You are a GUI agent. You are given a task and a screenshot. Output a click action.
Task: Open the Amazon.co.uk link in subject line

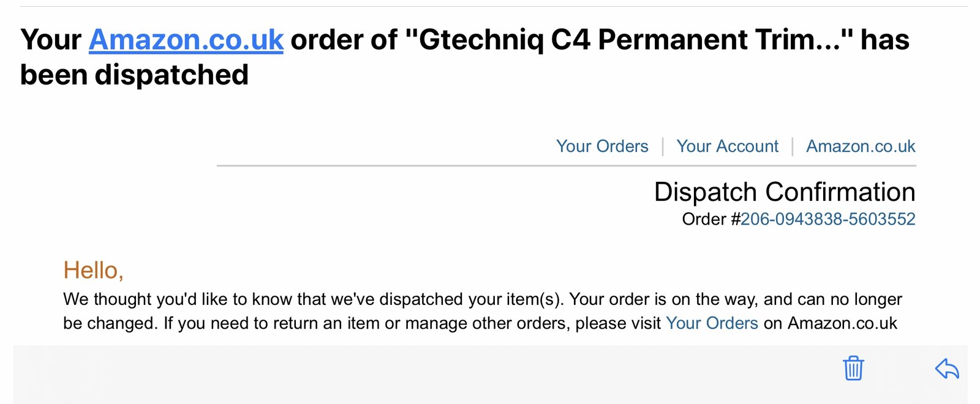(186, 40)
